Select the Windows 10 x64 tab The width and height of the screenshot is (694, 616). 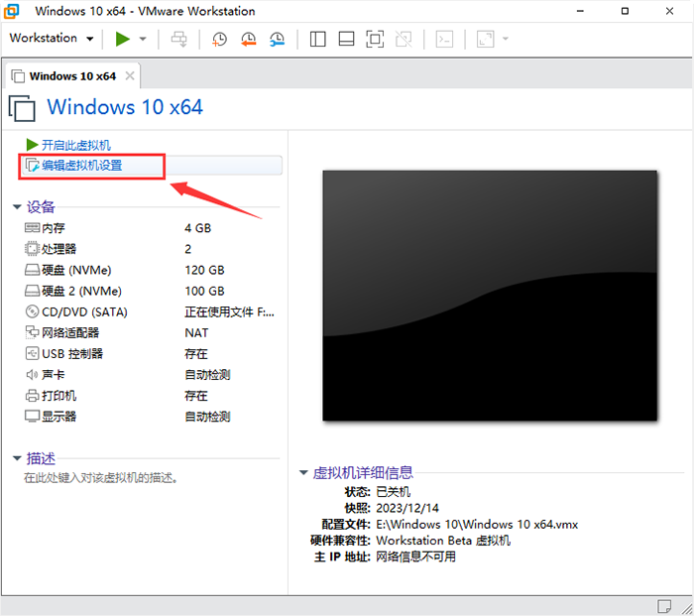pyautogui.click(x=72, y=76)
